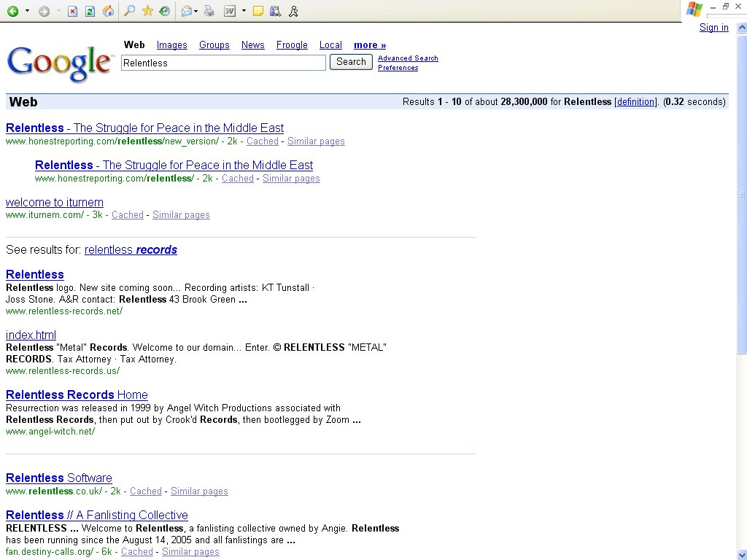Image resolution: width=747 pixels, height=560 pixels.
Task: Open the Search pane magnifier icon
Action: click(x=129, y=11)
